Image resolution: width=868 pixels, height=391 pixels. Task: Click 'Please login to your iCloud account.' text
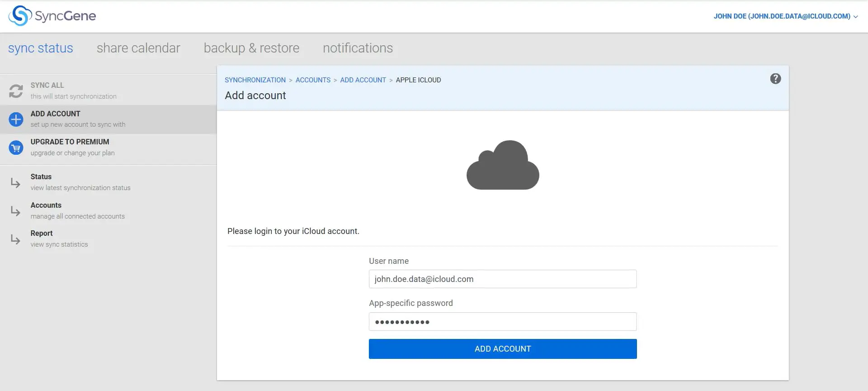coord(293,231)
